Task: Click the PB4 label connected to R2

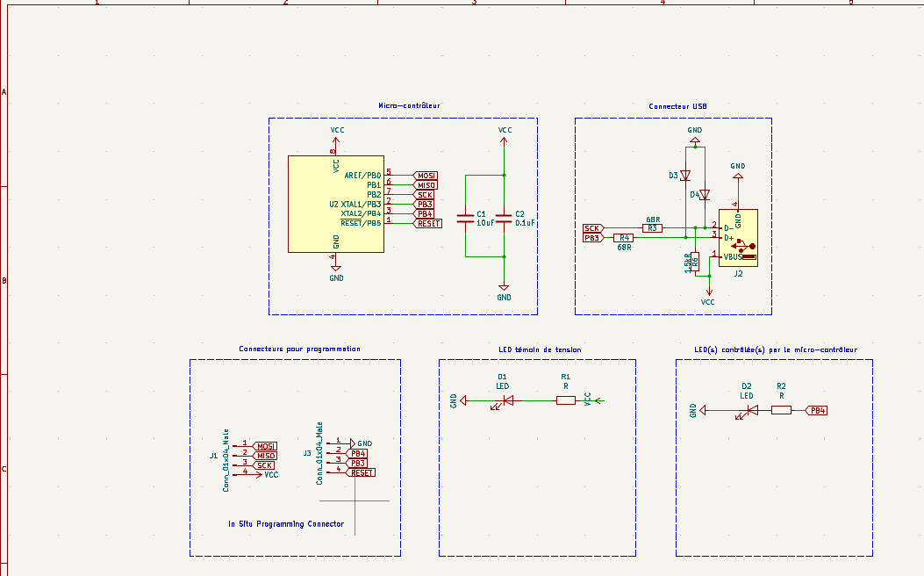Action: coord(817,410)
